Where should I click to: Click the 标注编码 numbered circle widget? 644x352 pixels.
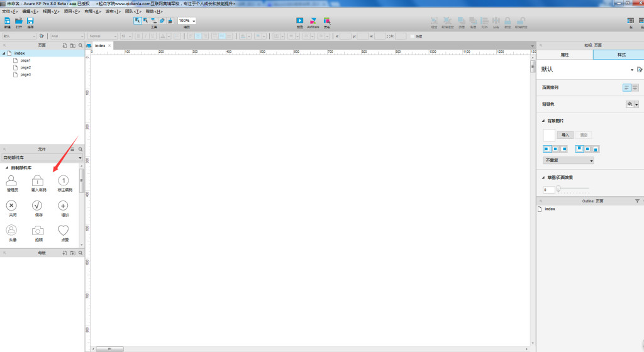pos(64,180)
